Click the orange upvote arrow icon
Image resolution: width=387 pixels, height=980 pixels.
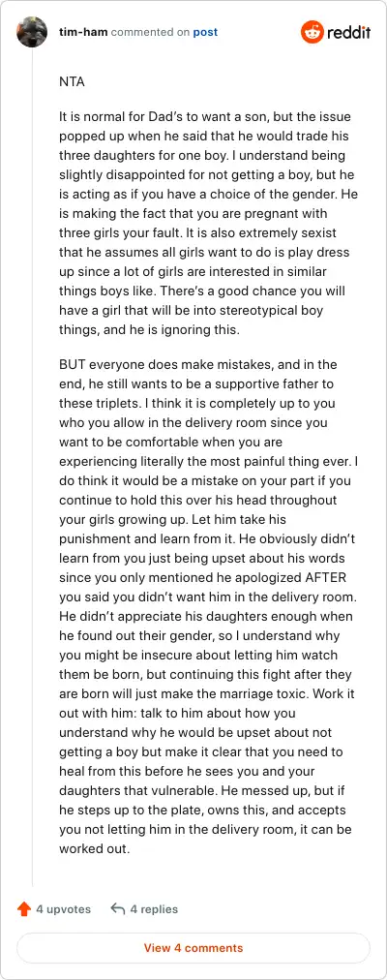pos(24,908)
